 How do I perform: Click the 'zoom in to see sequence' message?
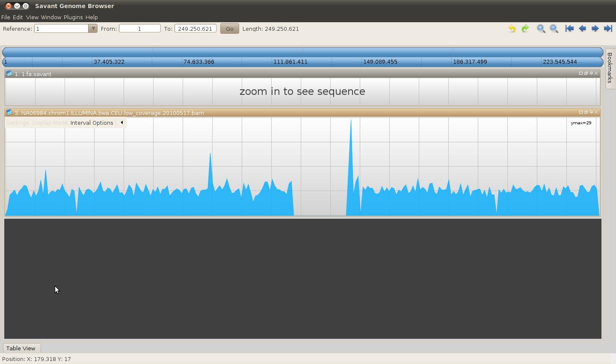tap(302, 91)
